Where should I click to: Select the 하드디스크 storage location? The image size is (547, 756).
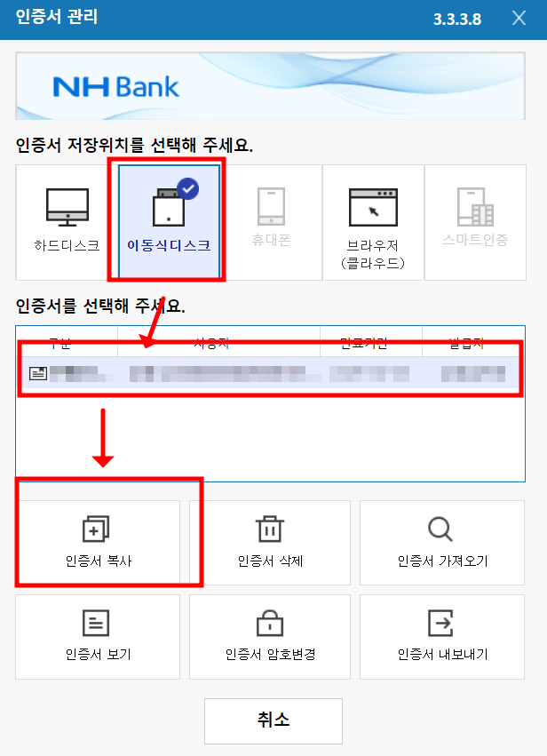click(x=67, y=222)
